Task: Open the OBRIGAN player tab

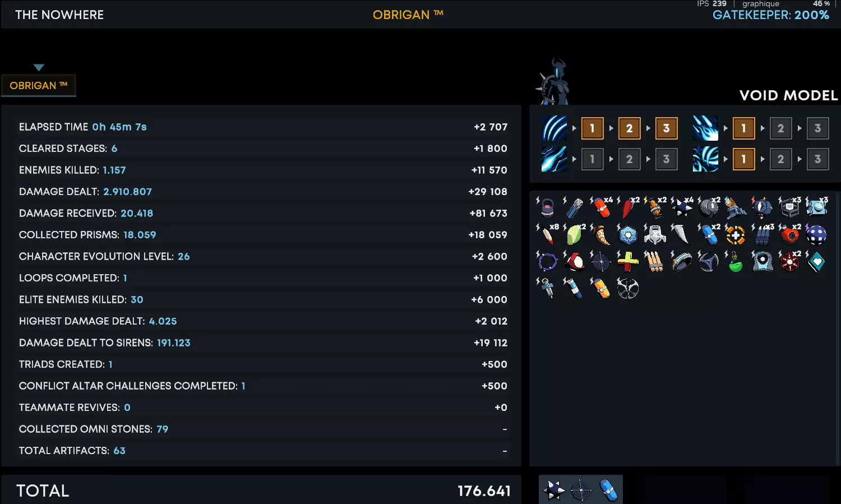Action: pyautogui.click(x=39, y=86)
